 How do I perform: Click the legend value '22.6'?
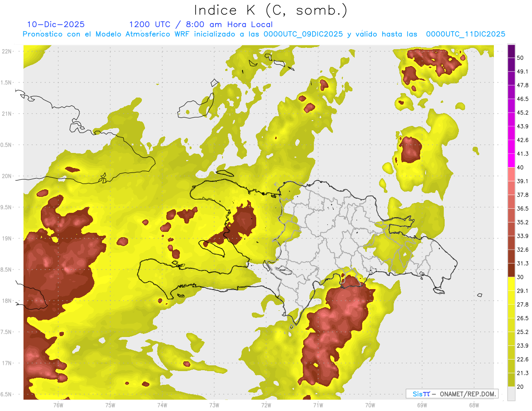(x=523, y=360)
